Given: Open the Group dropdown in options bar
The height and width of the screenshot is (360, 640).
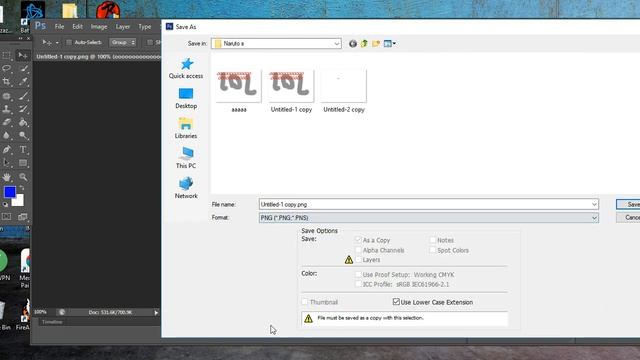Looking at the screenshot, I should coord(122,42).
